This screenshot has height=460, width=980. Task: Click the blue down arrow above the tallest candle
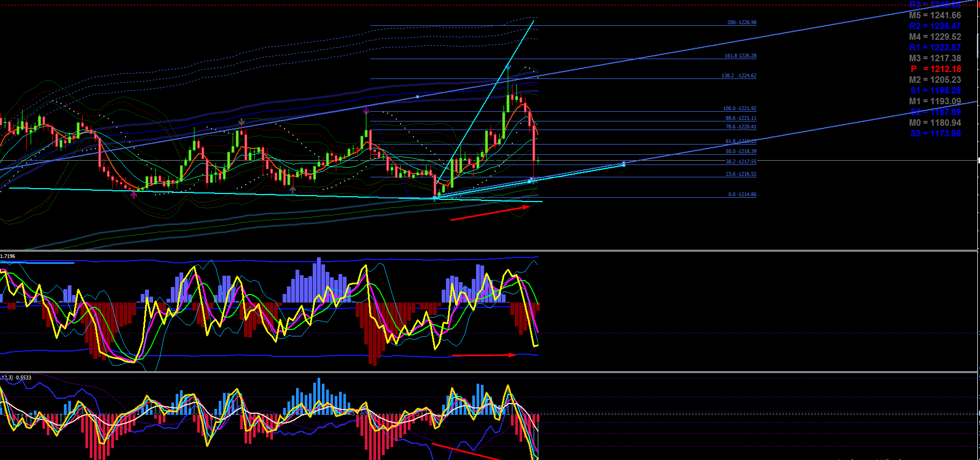pyautogui.click(x=508, y=68)
